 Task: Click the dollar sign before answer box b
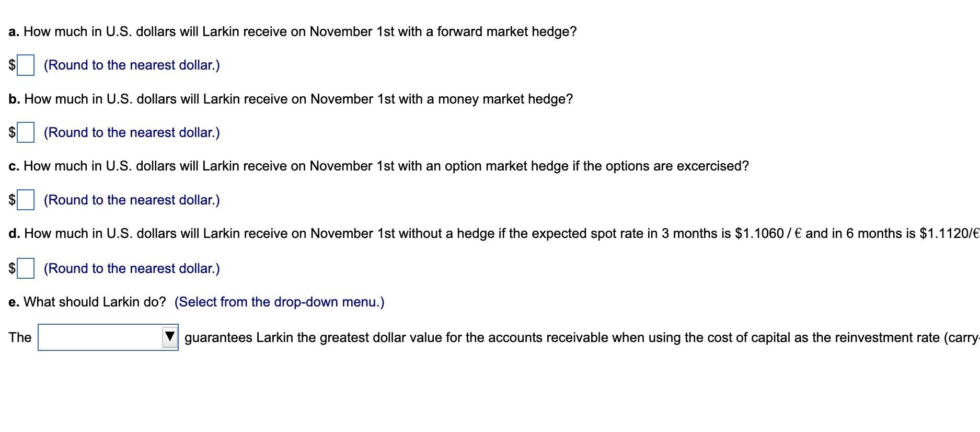click(11, 132)
